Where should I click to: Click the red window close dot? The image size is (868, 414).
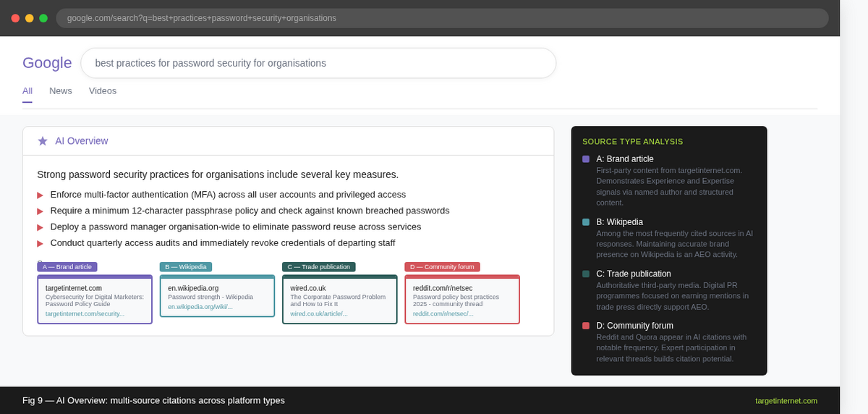[15, 18]
